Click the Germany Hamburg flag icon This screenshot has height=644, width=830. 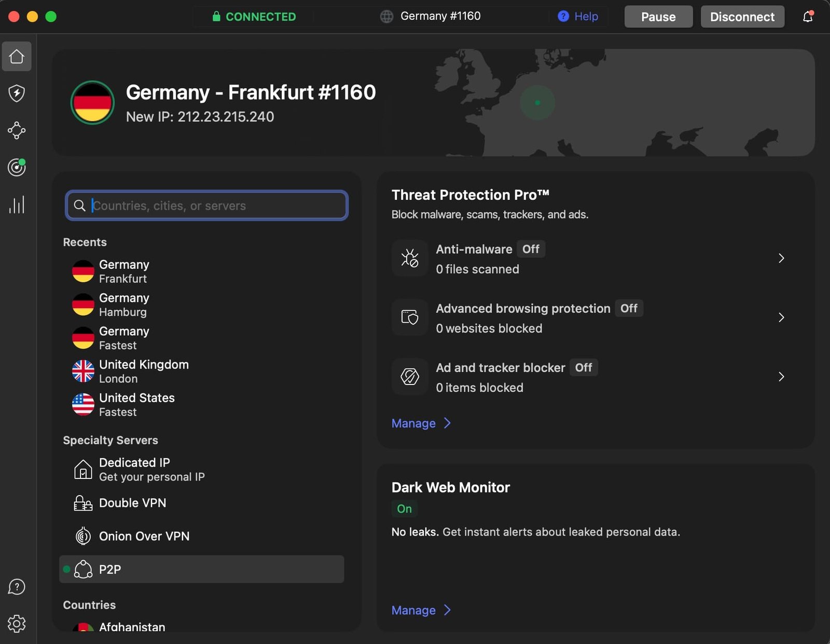point(83,305)
